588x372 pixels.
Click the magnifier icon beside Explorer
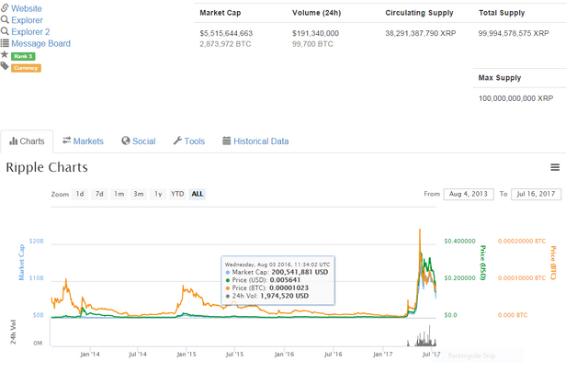tap(5, 19)
